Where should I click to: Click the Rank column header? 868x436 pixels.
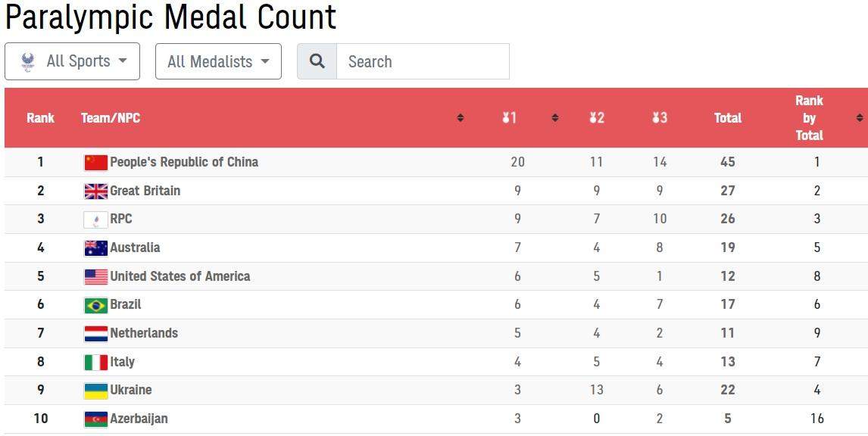tap(40, 118)
